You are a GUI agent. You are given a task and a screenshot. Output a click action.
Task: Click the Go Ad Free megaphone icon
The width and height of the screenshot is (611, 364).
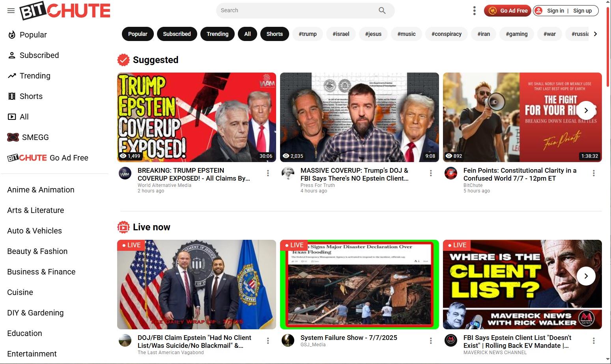(x=493, y=11)
